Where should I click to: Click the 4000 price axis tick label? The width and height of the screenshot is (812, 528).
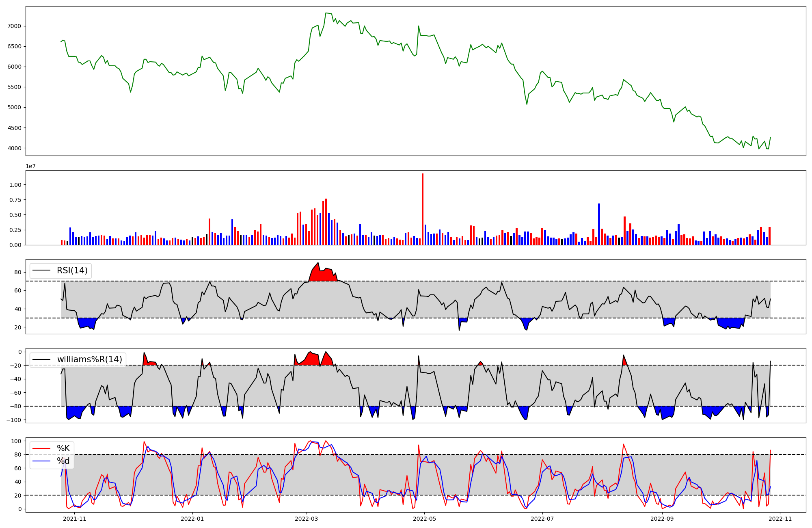[14, 148]
